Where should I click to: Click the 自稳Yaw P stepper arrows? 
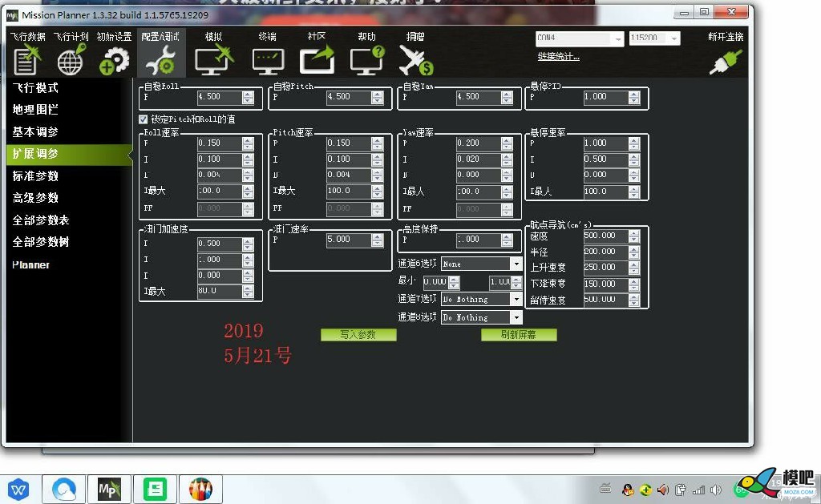[x=507, y=97]
